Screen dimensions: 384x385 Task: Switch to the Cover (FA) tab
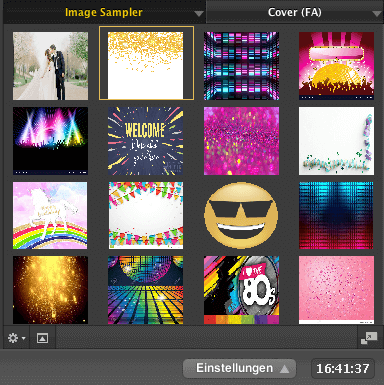295,12
